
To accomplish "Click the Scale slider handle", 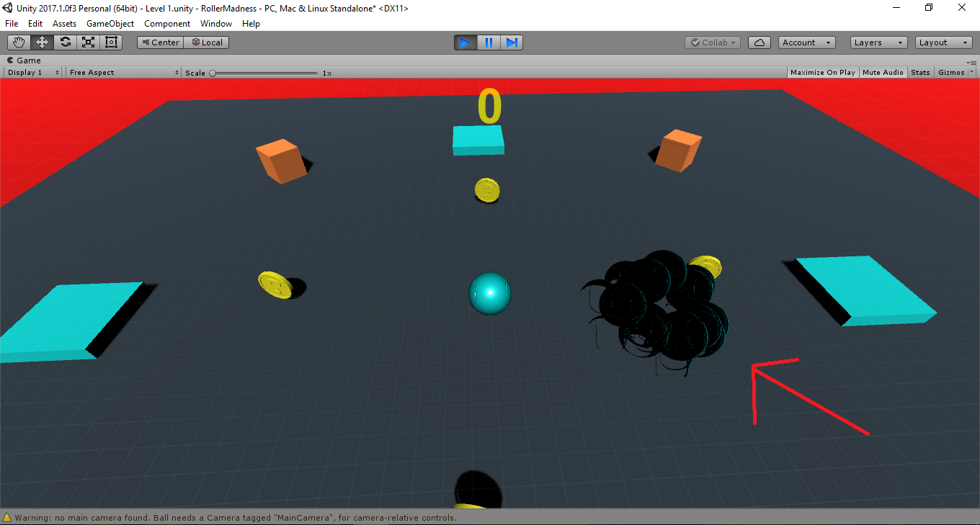I will [x=213, y=73].
